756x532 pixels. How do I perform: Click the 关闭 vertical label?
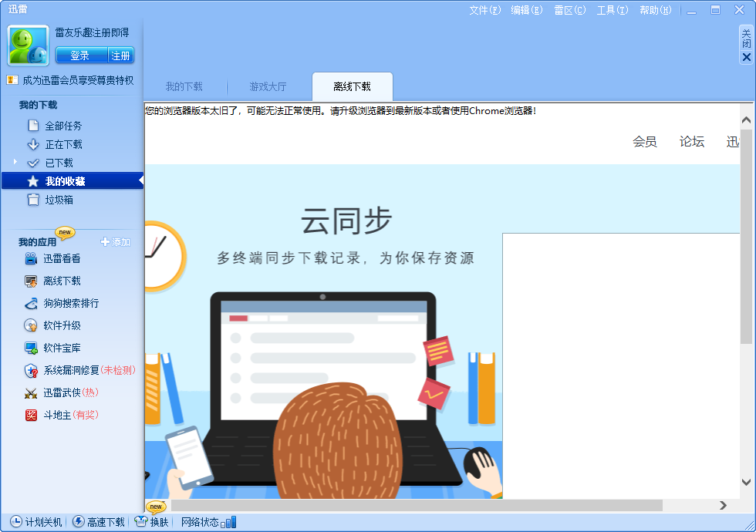(747, 39)
